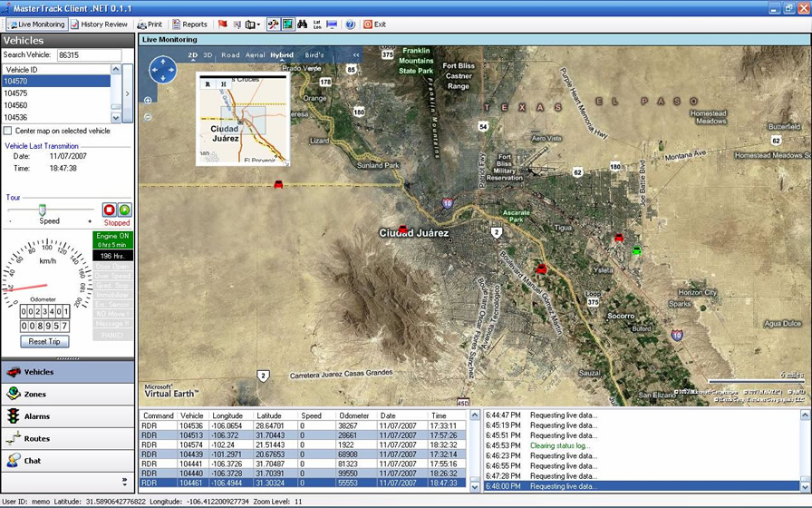
Task: Click the map pan compass control
Action: (x=162, y=70)
